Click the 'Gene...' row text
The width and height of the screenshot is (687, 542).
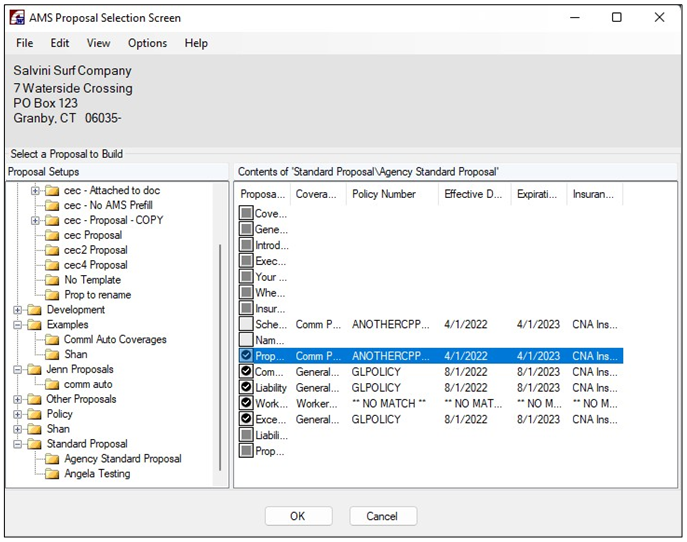click(271, 230)
